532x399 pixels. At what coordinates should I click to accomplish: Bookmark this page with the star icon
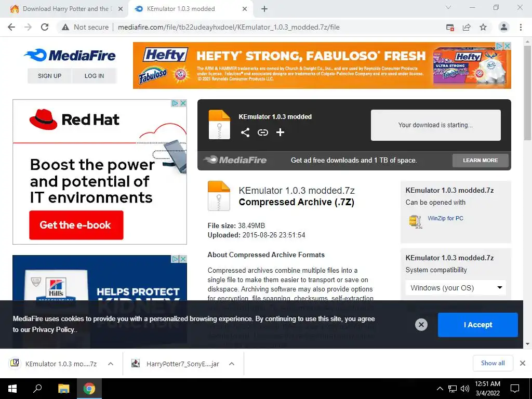pyautogui.click(x=483, y=27)
